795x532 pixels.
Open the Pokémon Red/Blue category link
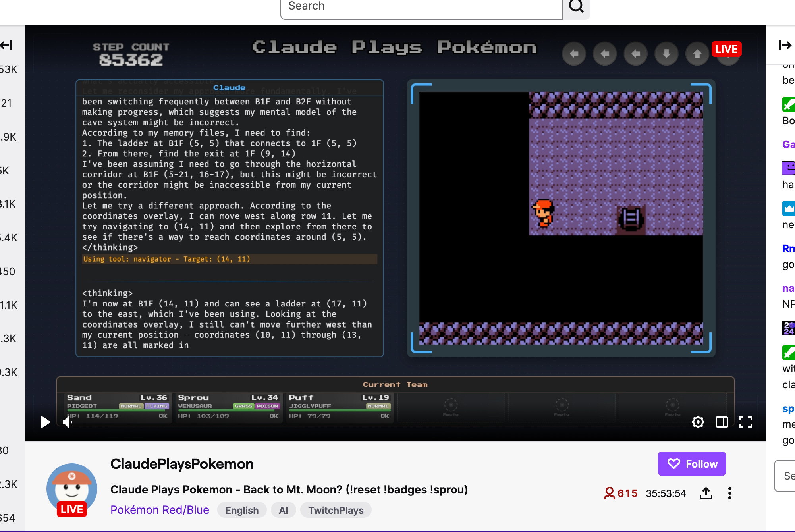coord(160,510)
